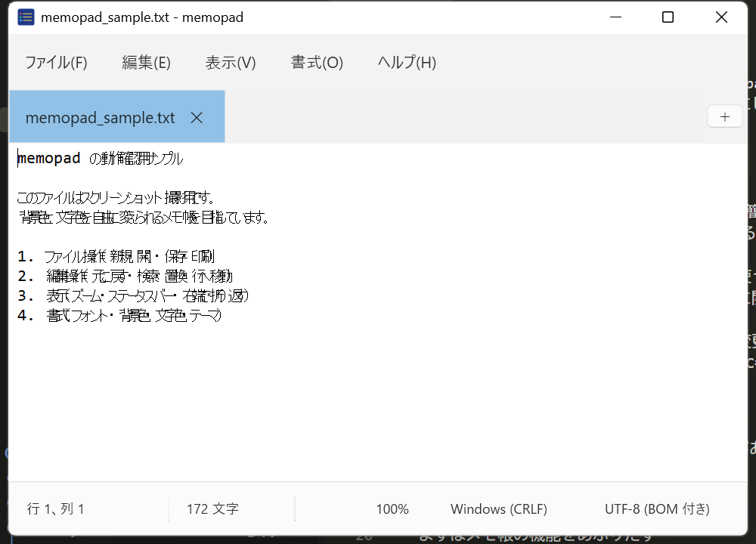Click the text line starting with 2.
The image size is (756, 544).
tap(125, 276)
